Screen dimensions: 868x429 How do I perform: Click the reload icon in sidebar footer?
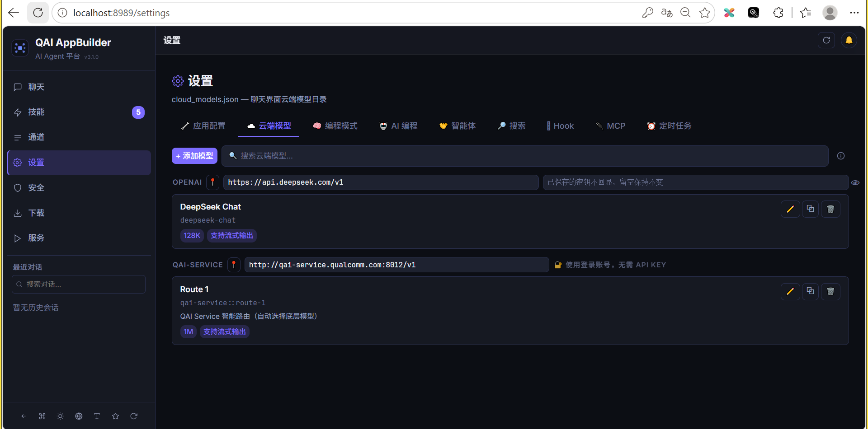coord(134,416)
